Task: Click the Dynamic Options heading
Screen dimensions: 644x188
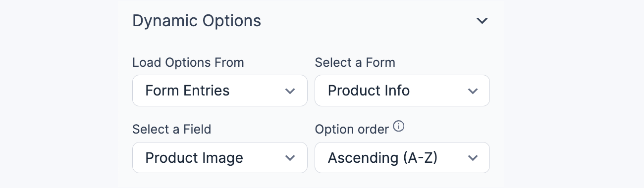Action: point(197,21)
